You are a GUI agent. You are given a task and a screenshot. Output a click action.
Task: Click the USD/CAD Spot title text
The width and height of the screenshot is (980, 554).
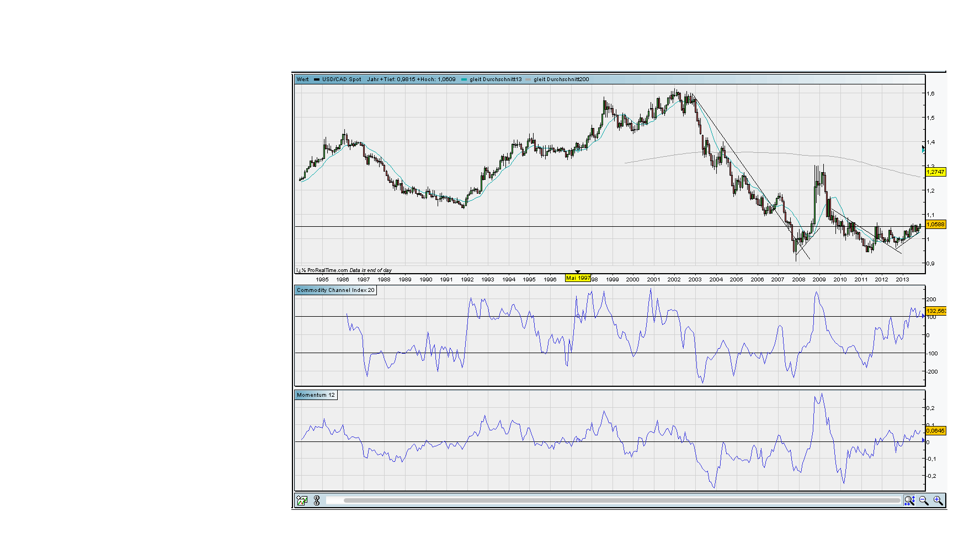click(342, 79)
